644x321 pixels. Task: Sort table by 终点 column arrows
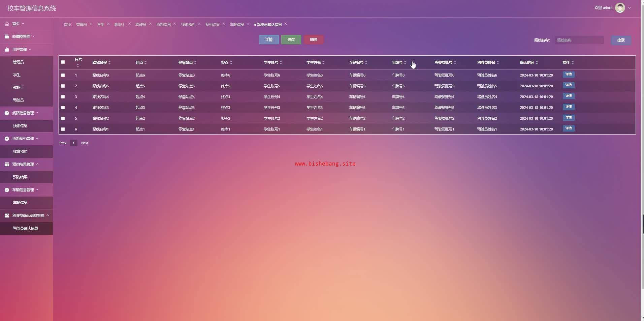(231, 62)
